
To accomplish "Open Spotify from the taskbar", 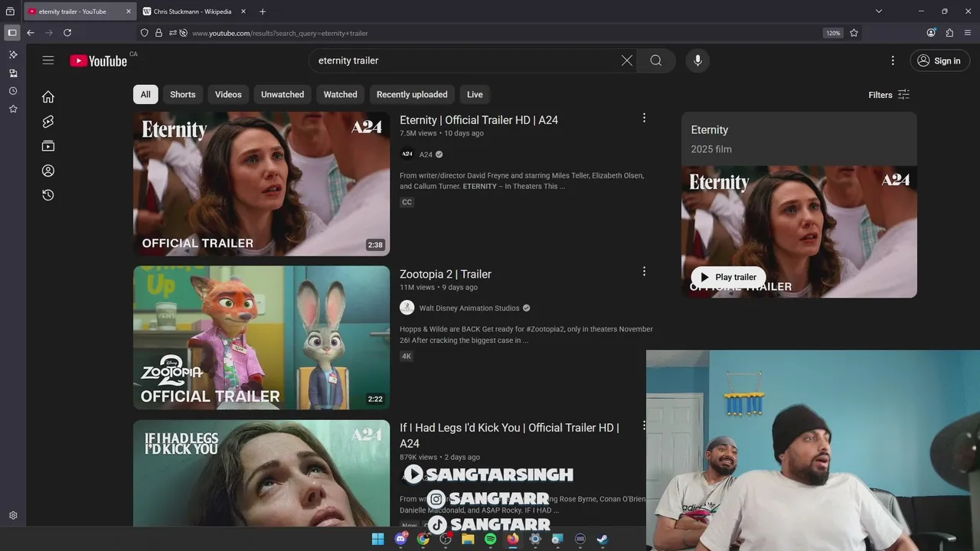I will pyautogui.click(x=490, y=539).
